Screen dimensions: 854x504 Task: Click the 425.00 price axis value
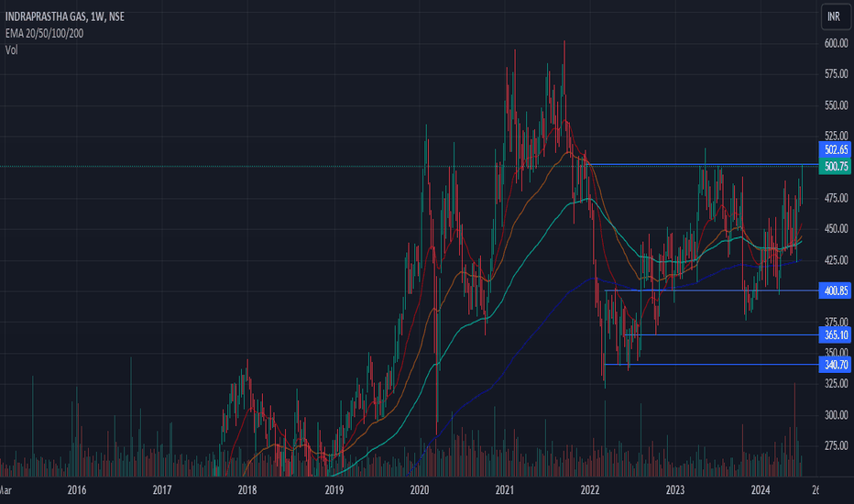click(836, 260)
